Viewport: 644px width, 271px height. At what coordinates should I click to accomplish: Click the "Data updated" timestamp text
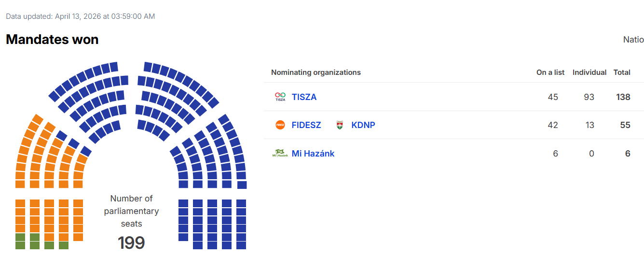(x=81, y=16)
